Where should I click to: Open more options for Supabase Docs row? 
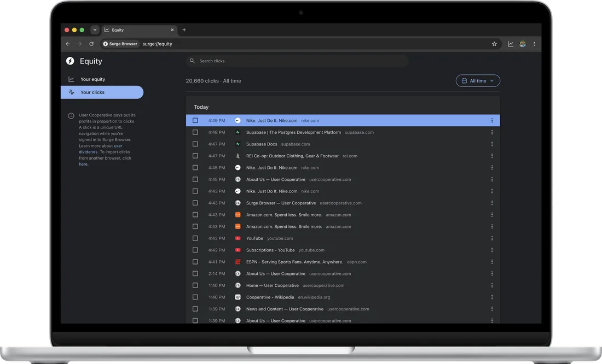pyautogui.click(x=492, y=144)
